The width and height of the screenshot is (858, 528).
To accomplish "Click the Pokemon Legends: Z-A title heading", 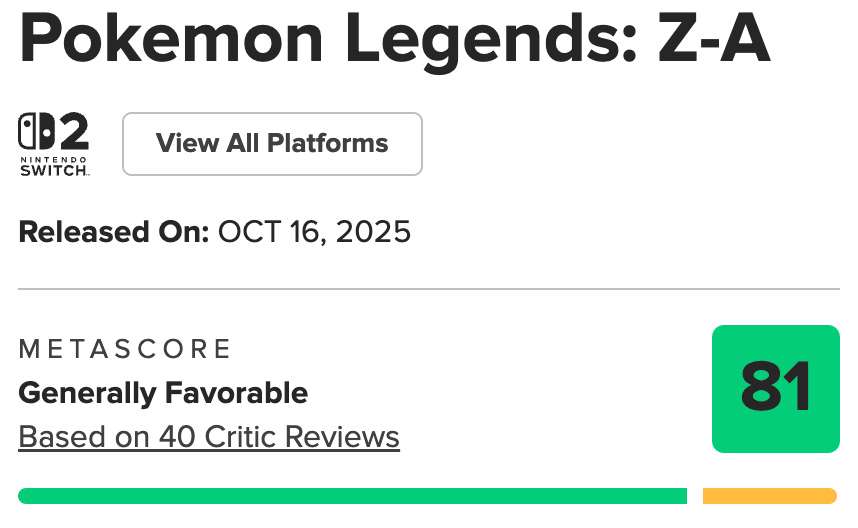I will (394, 43).
